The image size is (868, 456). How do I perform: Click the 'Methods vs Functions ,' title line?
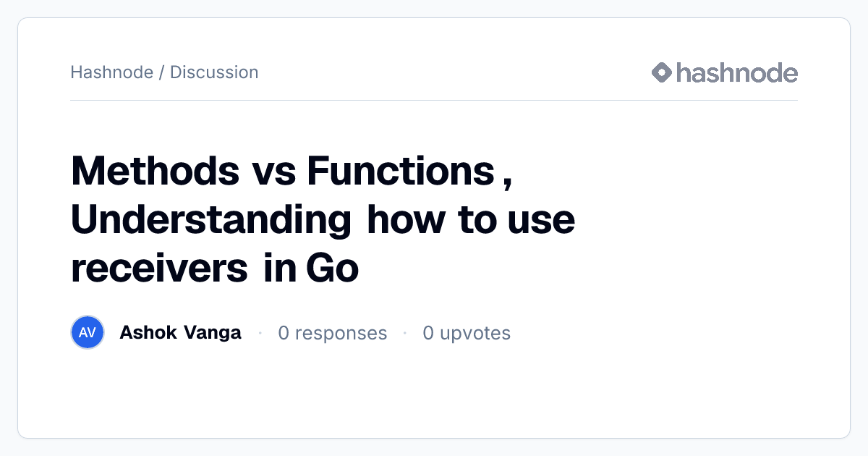pyautogui.click(x=292, y=172)
